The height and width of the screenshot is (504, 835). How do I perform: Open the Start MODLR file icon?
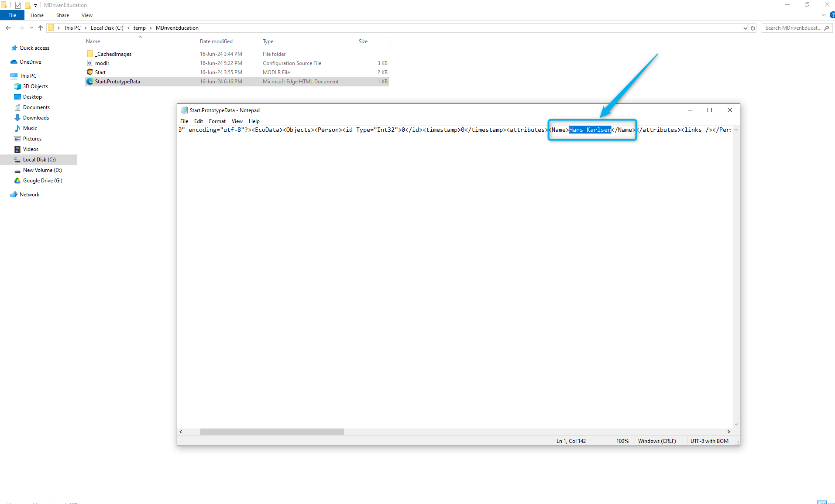90,72
